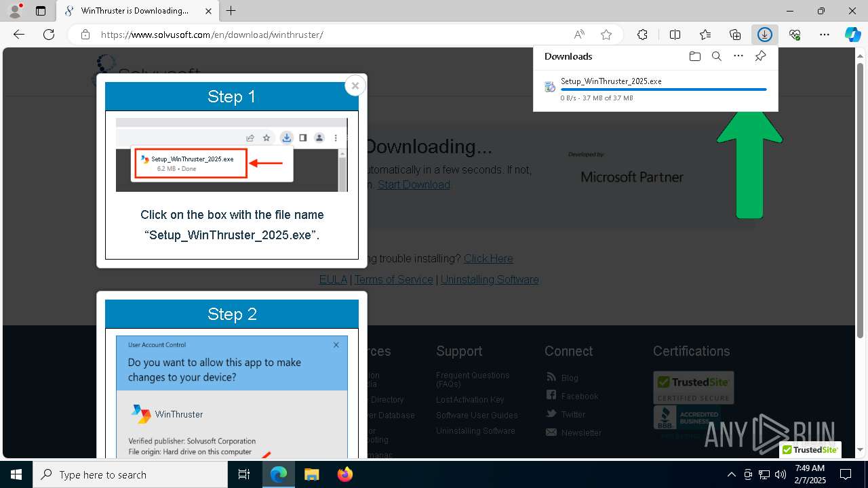
Task: Open the notification center
Action: coord(846,474)
